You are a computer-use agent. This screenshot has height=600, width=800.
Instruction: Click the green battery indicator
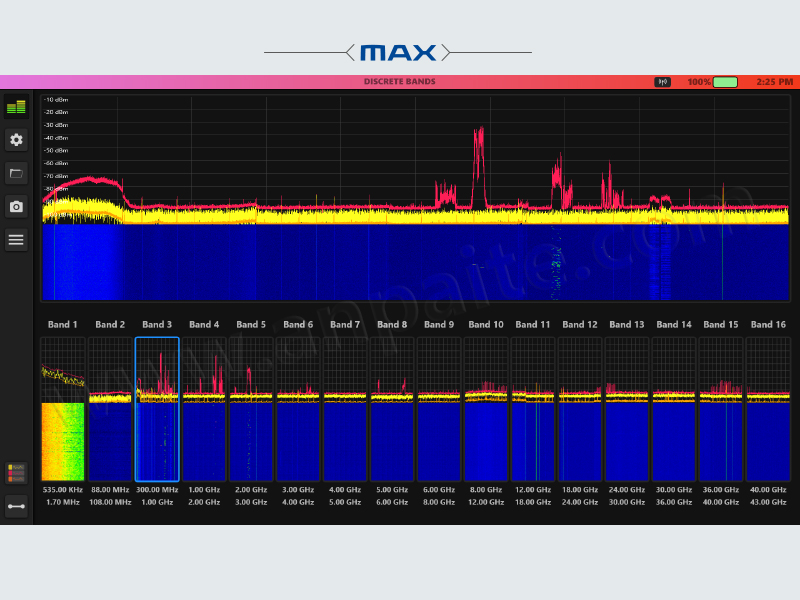[x=725, y=82]
